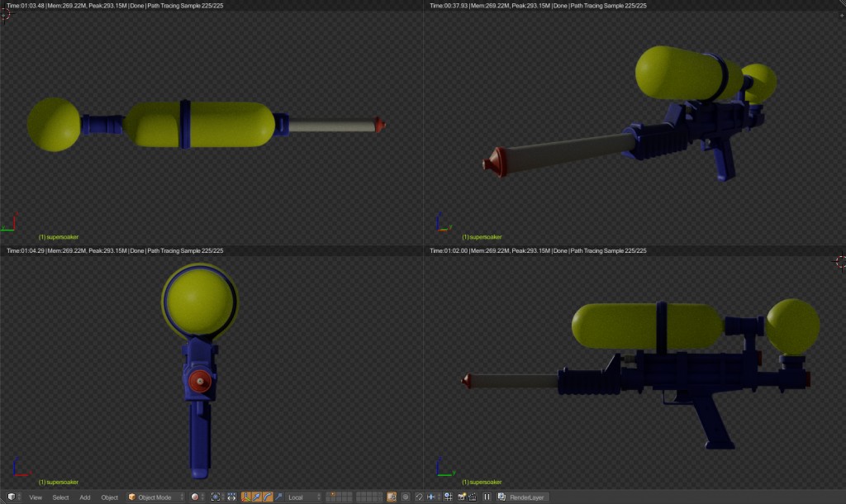Click the OpenGL render camera icon
Image resolution: width=846 pixels, height=504 pixels.
point(462,497)
